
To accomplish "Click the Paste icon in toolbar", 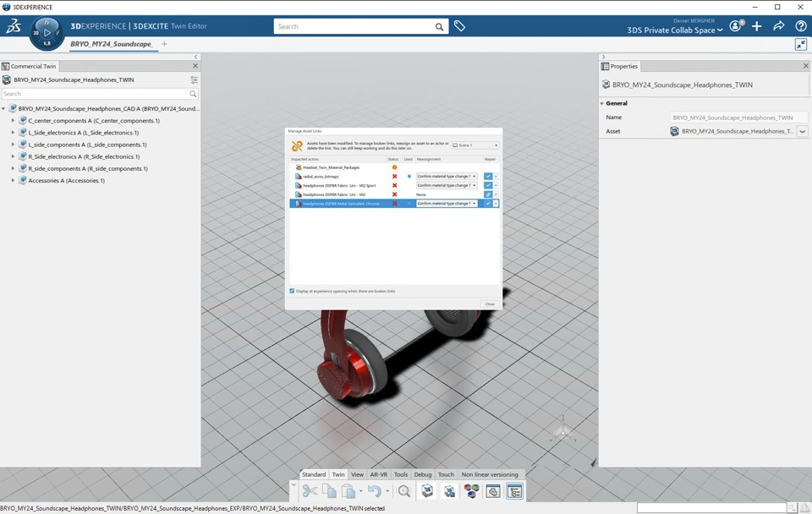I will pos(349,490).
